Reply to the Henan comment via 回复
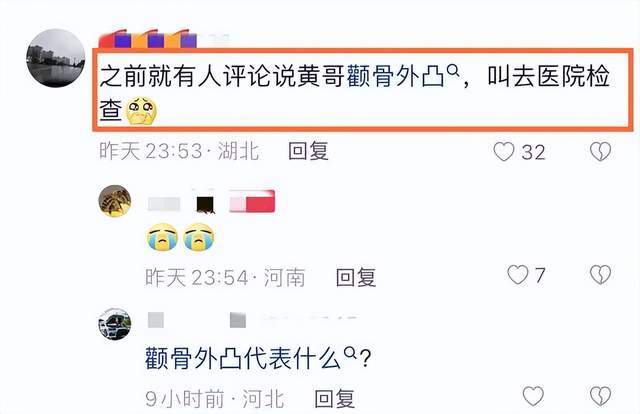This screenshot has width=640, height=414. (x=356, y=277)
